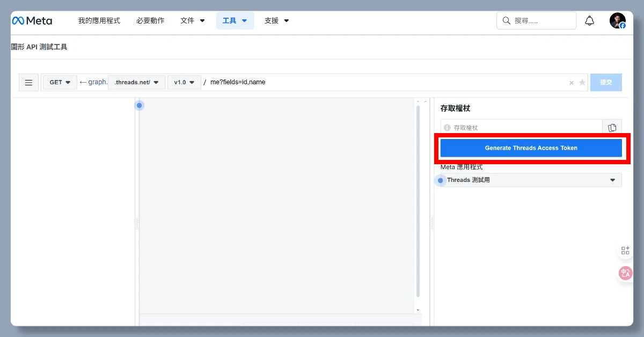Image resolution: width=644 pixels, height=337 pixels.
Task: Open the Threads 測試用 app dropdown
Action: click(531, 180)
